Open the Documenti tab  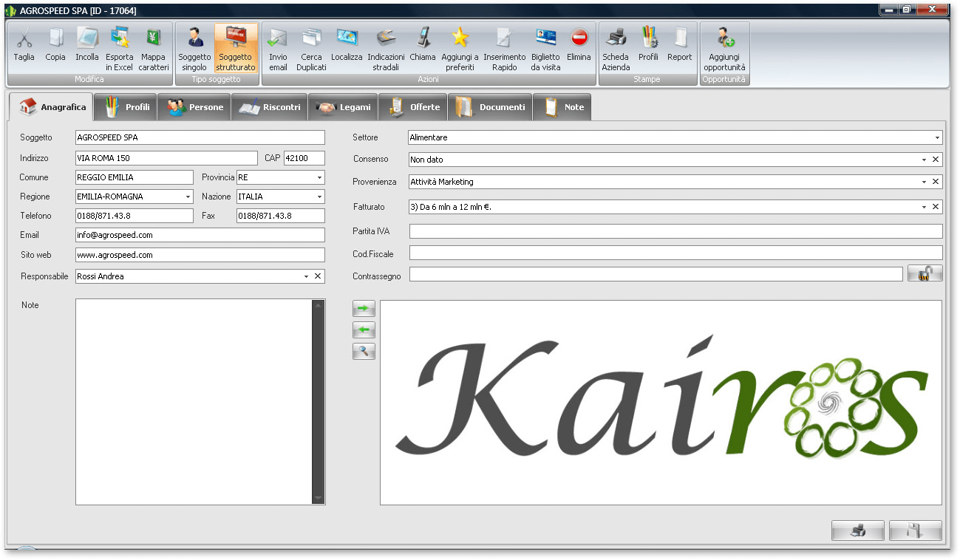click(x=490, y=107)
